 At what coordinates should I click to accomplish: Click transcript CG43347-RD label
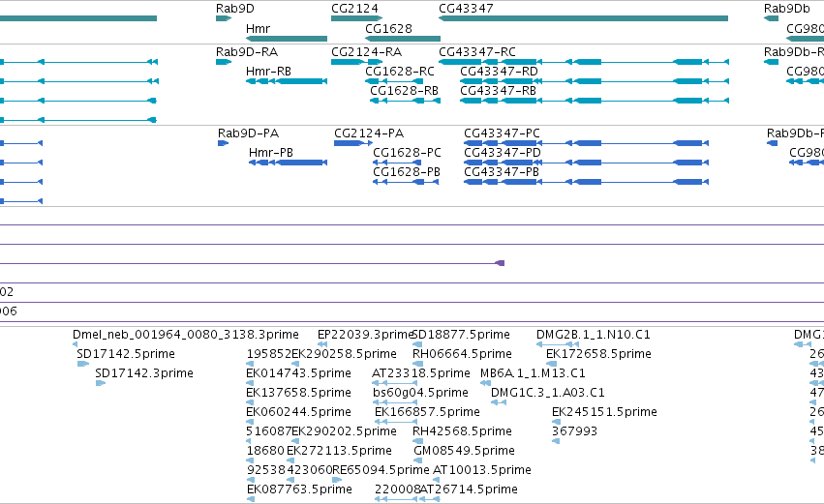coord(500,72)
